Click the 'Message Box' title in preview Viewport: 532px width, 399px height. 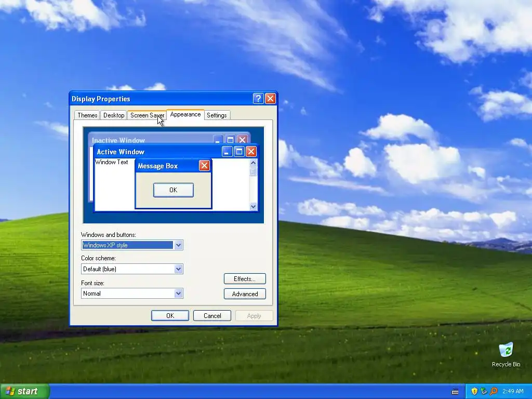158,166
